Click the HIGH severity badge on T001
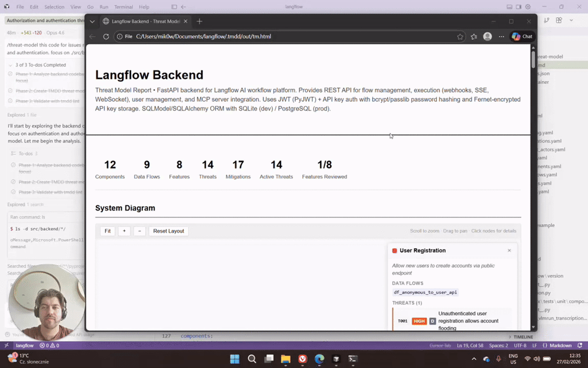 click(x=419, y=321)
